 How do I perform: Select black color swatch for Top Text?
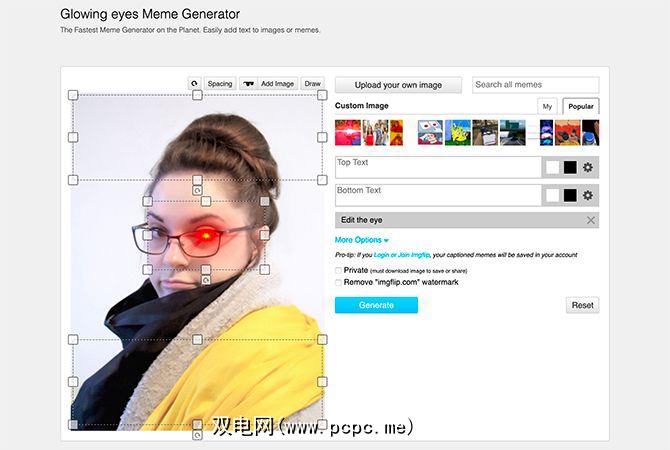[570, 168]
